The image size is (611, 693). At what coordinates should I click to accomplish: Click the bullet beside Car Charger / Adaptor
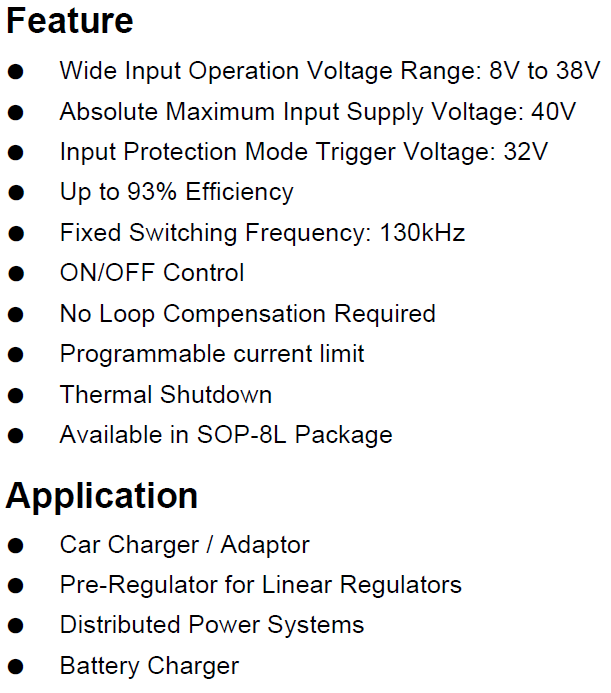pyautogui.click(x=16, y=545)
